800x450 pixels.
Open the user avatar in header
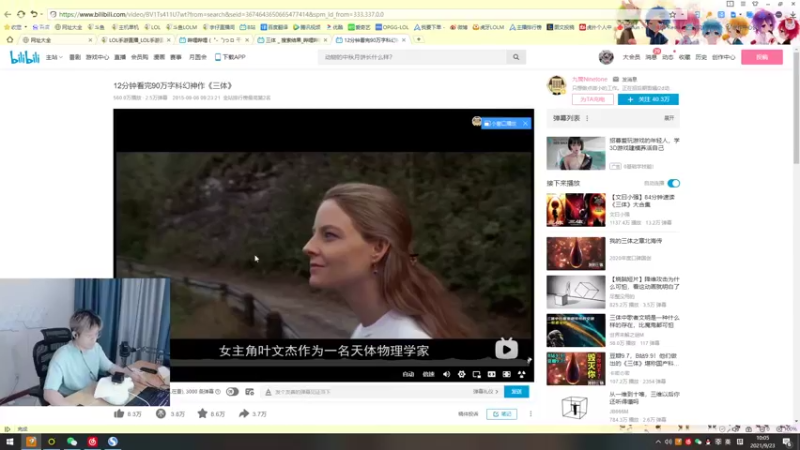tap(606, 57)
